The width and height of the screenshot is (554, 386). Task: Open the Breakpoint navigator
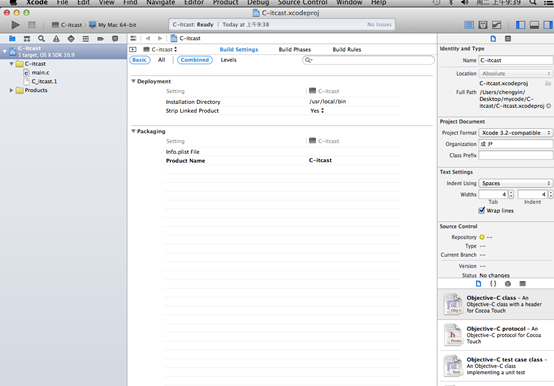tap(100, 38)
